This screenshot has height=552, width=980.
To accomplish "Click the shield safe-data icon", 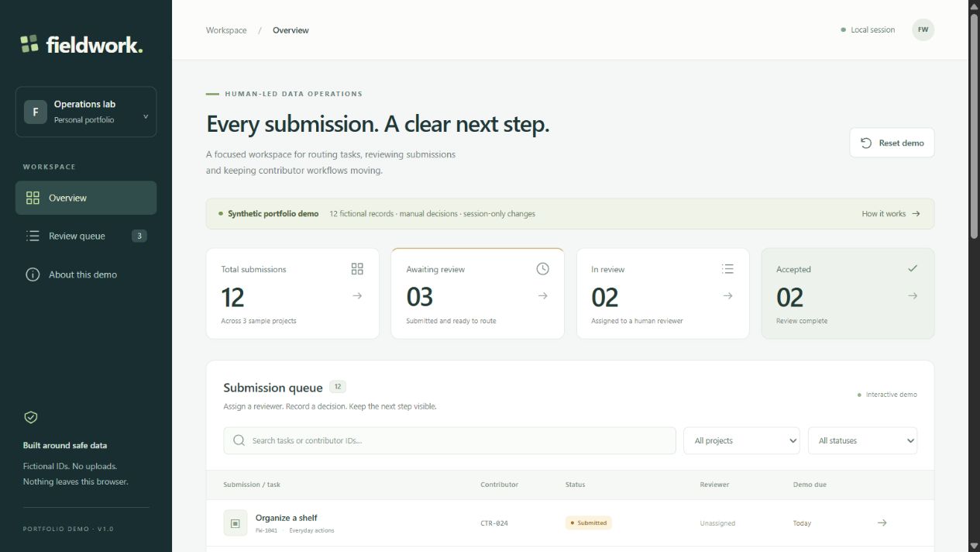I will click(31, 417).
